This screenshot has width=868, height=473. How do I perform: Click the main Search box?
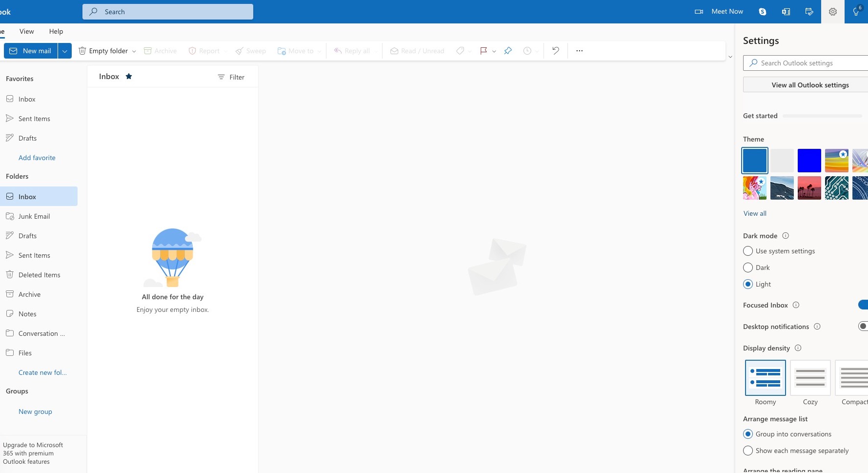[168, 12]
